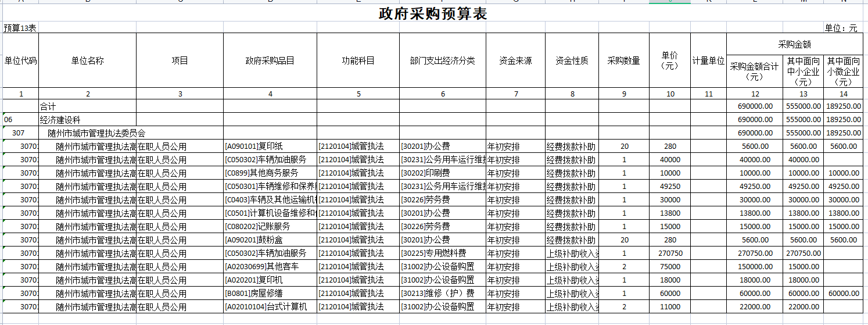Viewport: 868px width, 325px height.
Task: Click the 其中面向小微企业（元） header cell
Action: (x=843, y=72)
